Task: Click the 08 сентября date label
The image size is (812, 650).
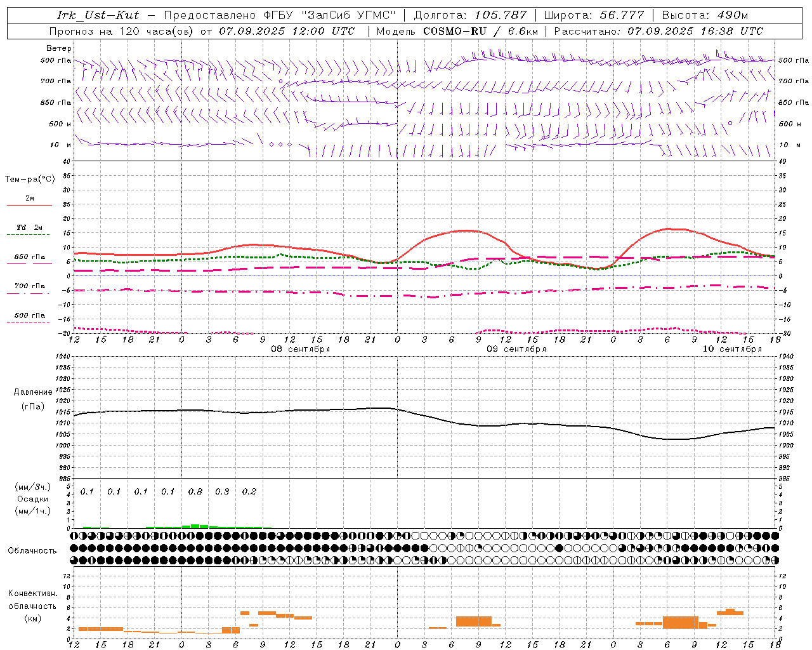Action: tap(300, 348)
